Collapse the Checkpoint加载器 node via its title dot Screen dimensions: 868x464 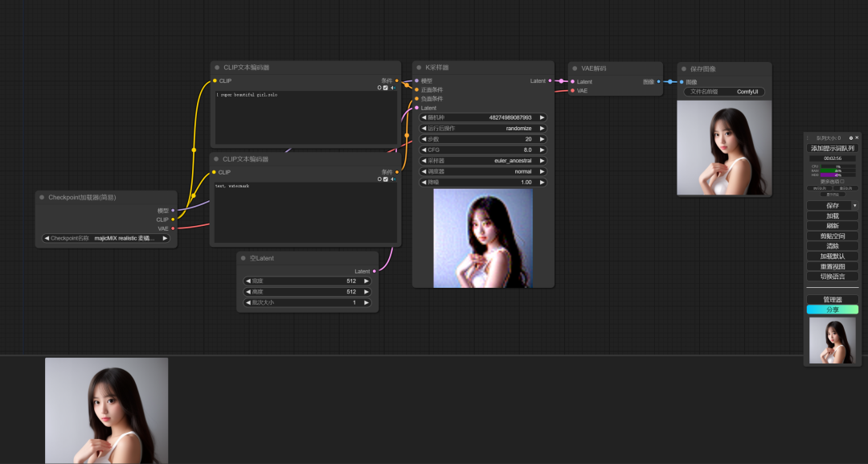pyautogui.click(x=42, y=197)
